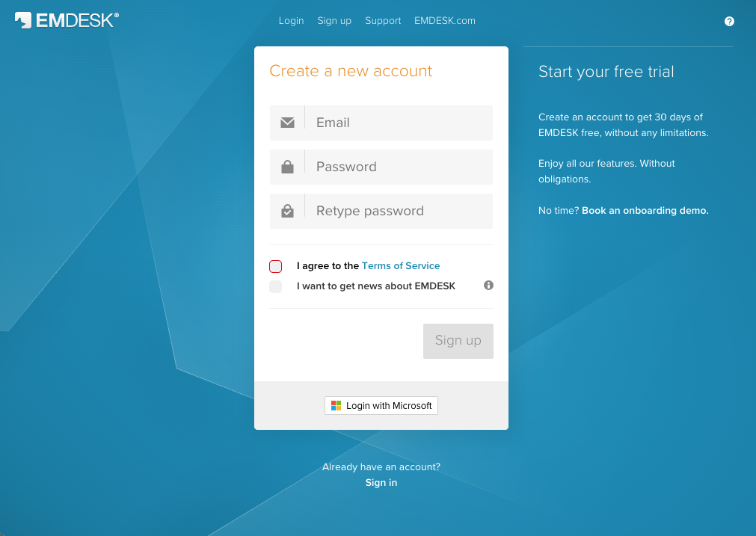
Task: Check the Terms of Service agreement box
Action: pos(275,266)
